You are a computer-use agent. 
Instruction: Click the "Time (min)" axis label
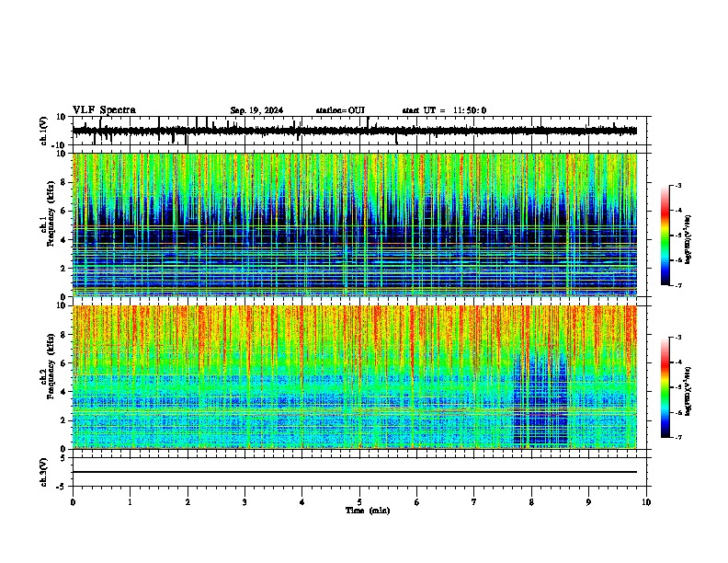(368, 511)
